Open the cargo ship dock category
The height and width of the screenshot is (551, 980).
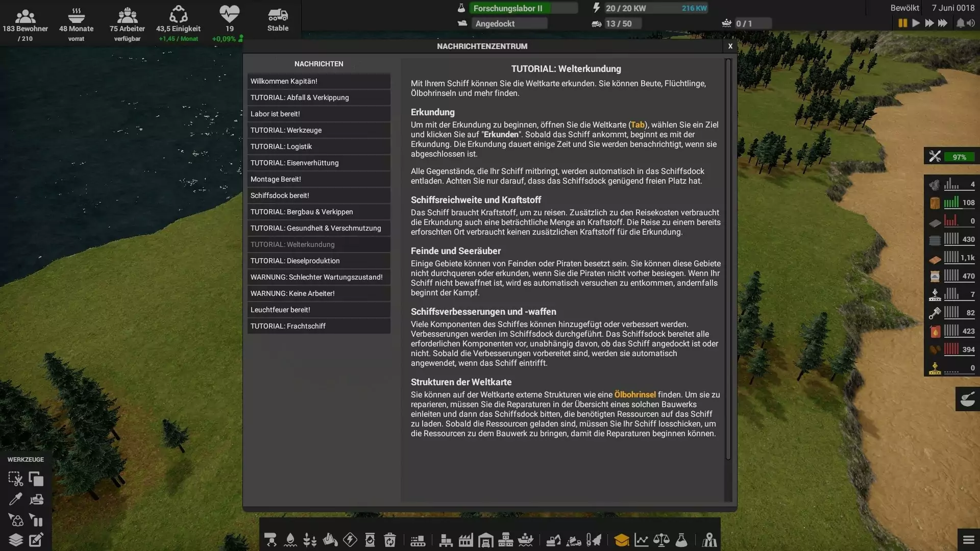(526, 540)
